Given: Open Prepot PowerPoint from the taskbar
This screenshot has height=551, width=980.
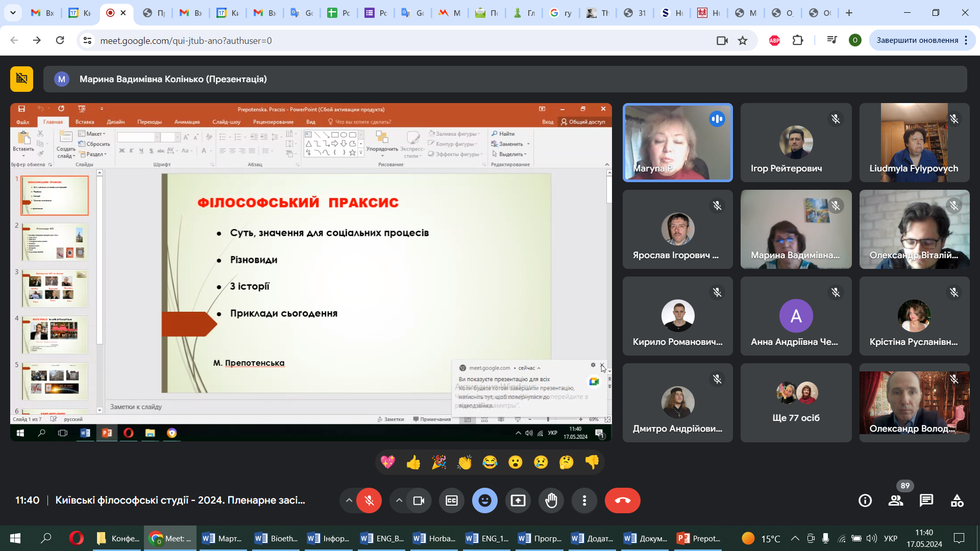Looking at the screenshot, I should [698, 538].
